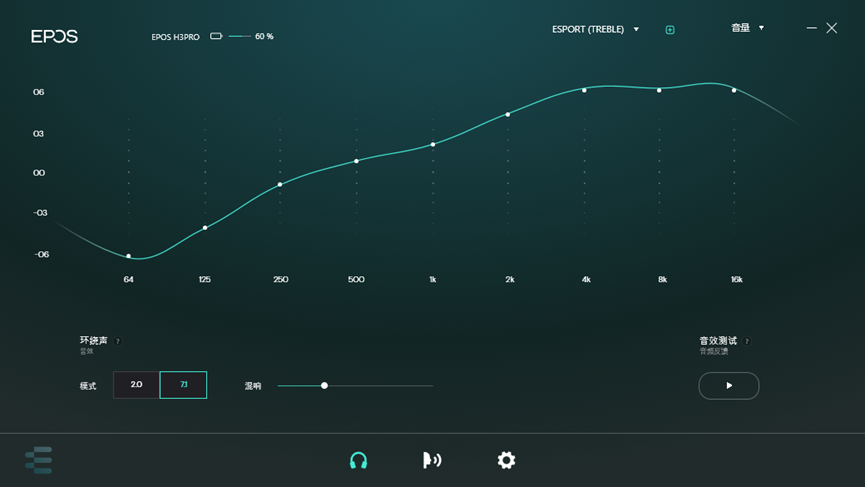Add a new equalizer preset

670,30
